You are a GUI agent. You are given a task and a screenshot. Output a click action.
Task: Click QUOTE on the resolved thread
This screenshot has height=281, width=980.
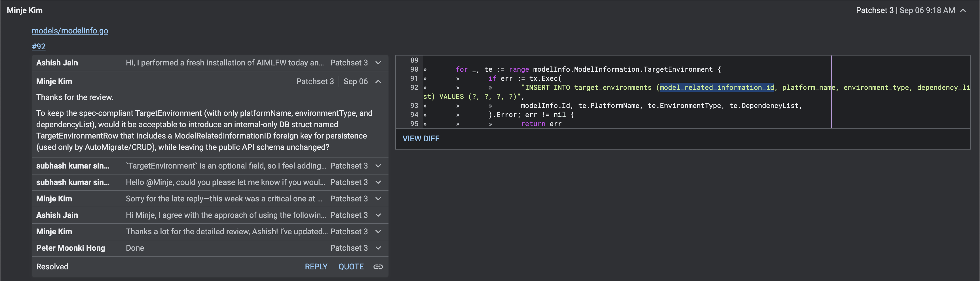coord(351,267)
